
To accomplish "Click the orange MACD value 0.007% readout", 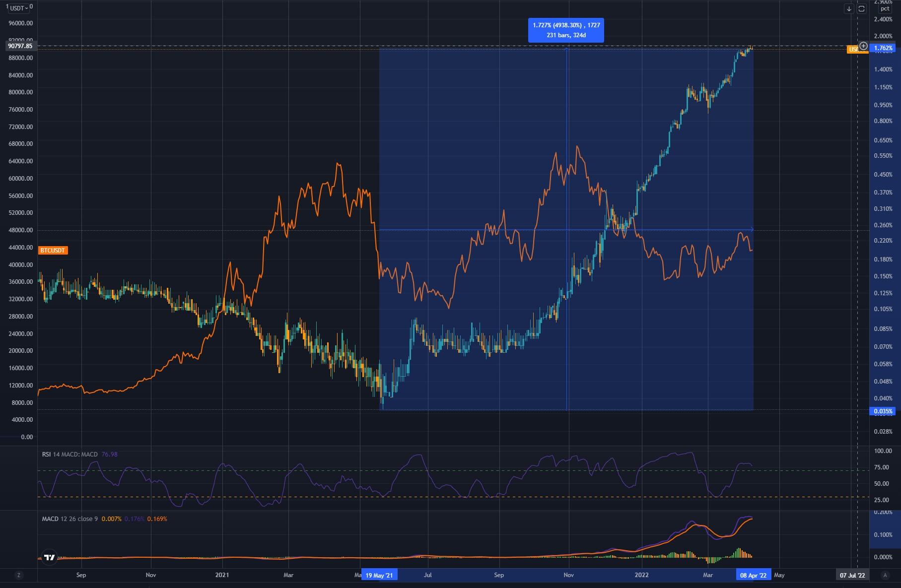I will pyautogui.click(x=111, y=519).
